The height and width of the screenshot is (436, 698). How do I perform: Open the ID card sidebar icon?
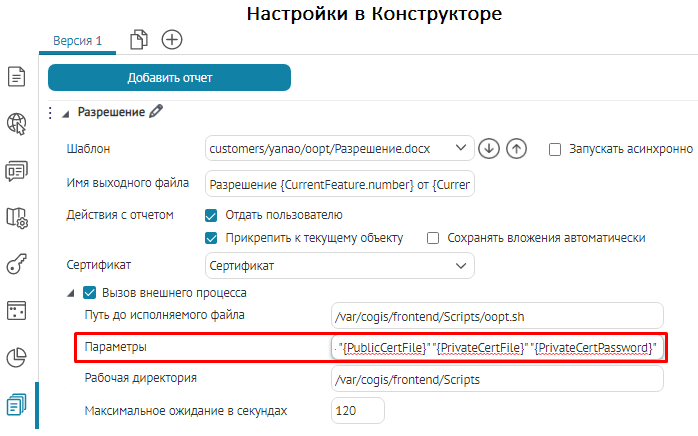coord(16,170)
